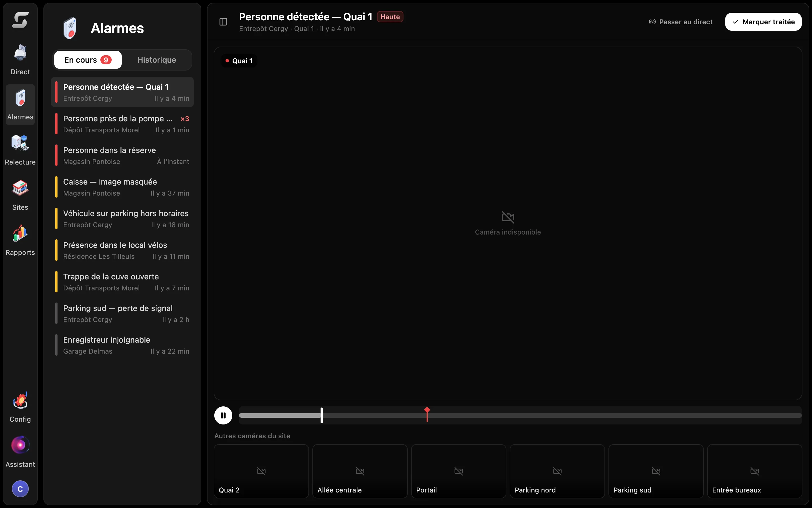Select alarm Personne dans la réserve
The width and height of the screenshot is (812, 508).
pos(122,155)
